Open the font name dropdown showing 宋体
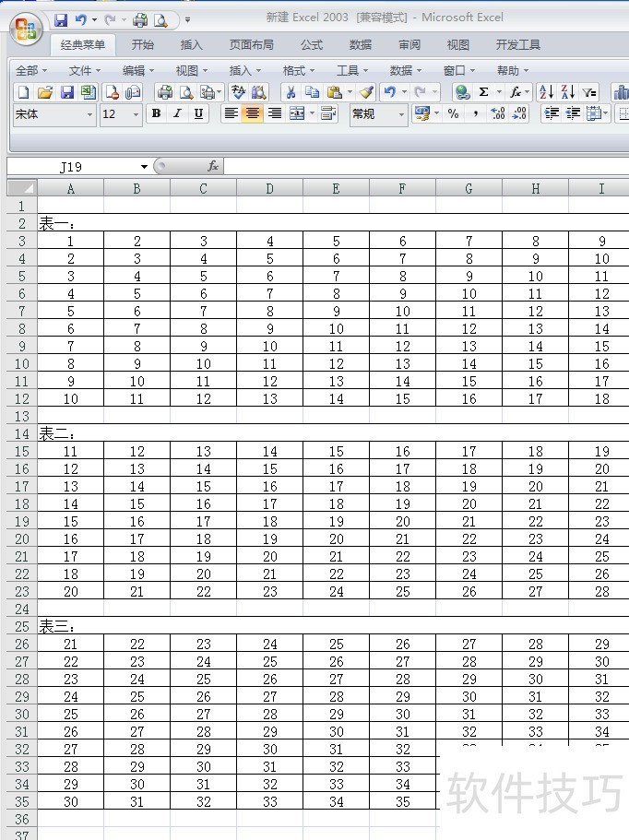 click(x=89, y=114)
